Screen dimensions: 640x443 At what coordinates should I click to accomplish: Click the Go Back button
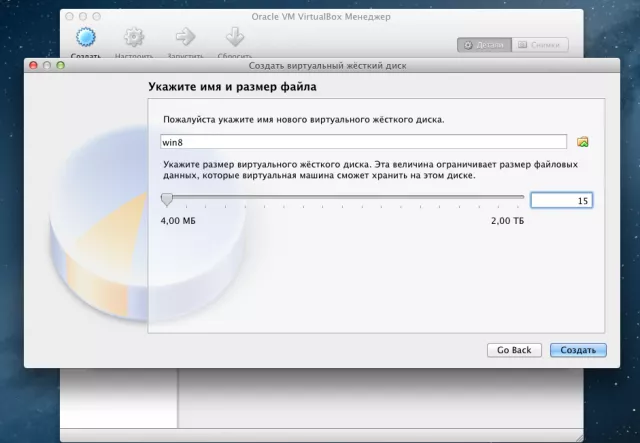click(514, 350)
